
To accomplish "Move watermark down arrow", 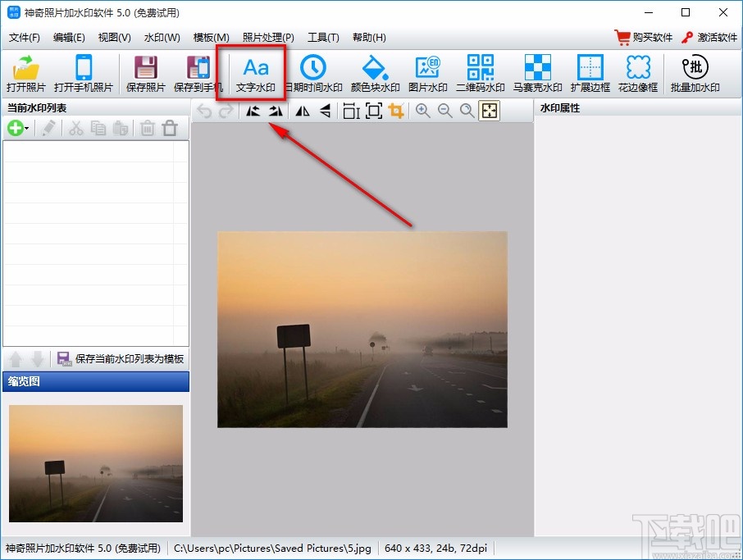I will 38,359.
